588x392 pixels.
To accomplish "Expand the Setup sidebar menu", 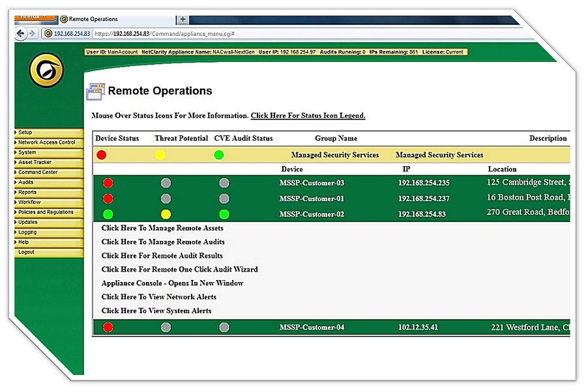I will pyautogui.click(x=48, y=133).
